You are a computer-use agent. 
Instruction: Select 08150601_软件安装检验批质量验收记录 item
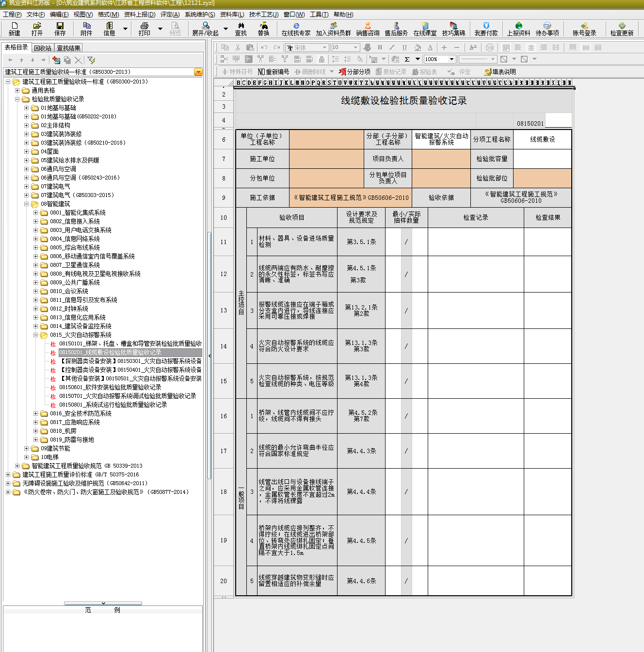click(110, 387)
